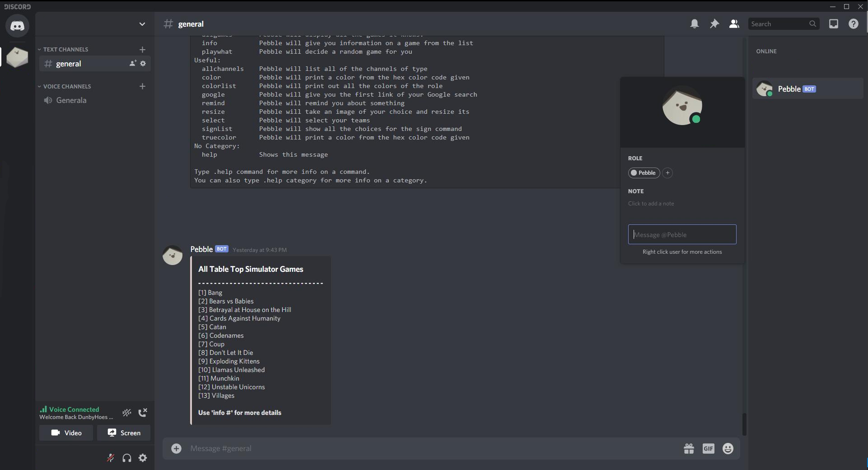The width and height of the screenshot is (868, 470).
Task: Open notification settings bell
Action: click(695, 24)
